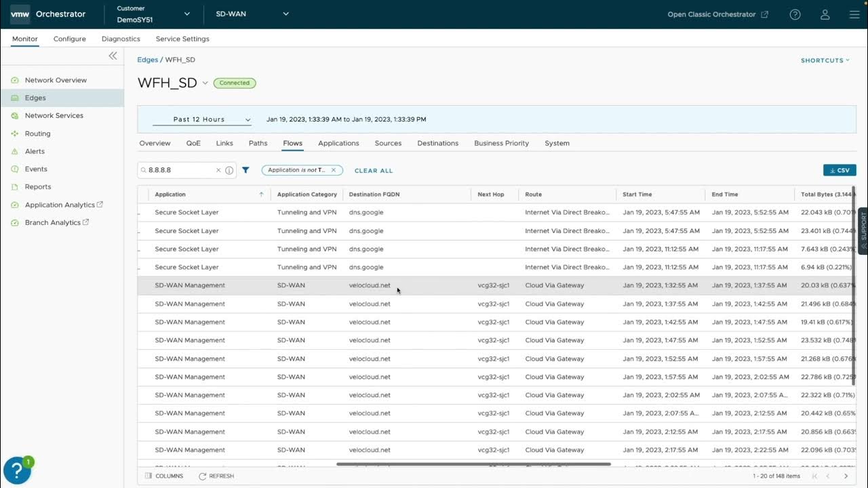The width and height of the screenshot is (868, 488).
Task: Click the Alerts sidebar icon
Action: tap(15, 151)
